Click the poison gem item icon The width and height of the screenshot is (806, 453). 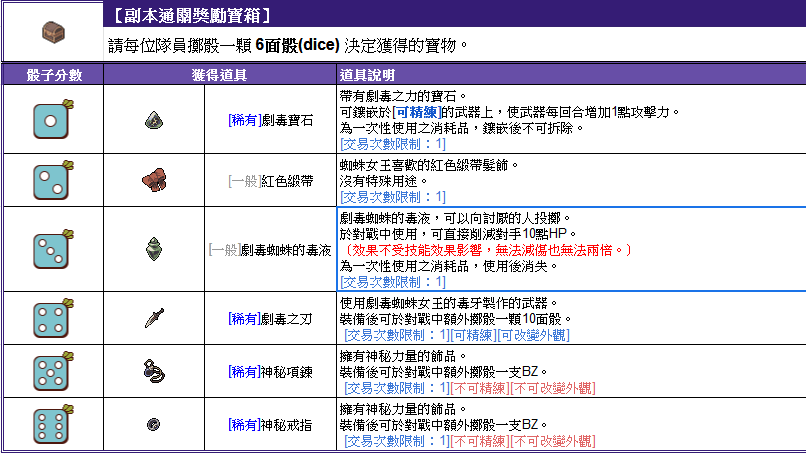tap(154, 120)
